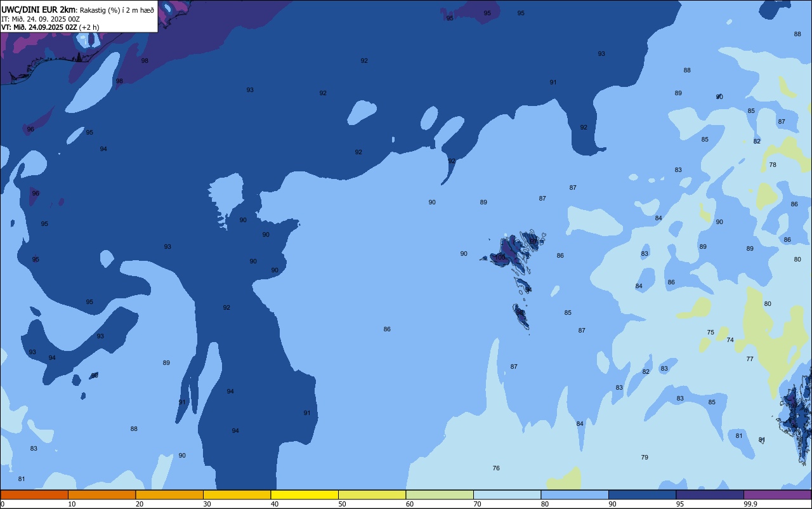Click the 'VT: Mið. 24.09.2025 02Z' line
Image resolution: width=812 pixels, height=509 pixels.
[39, 27]
